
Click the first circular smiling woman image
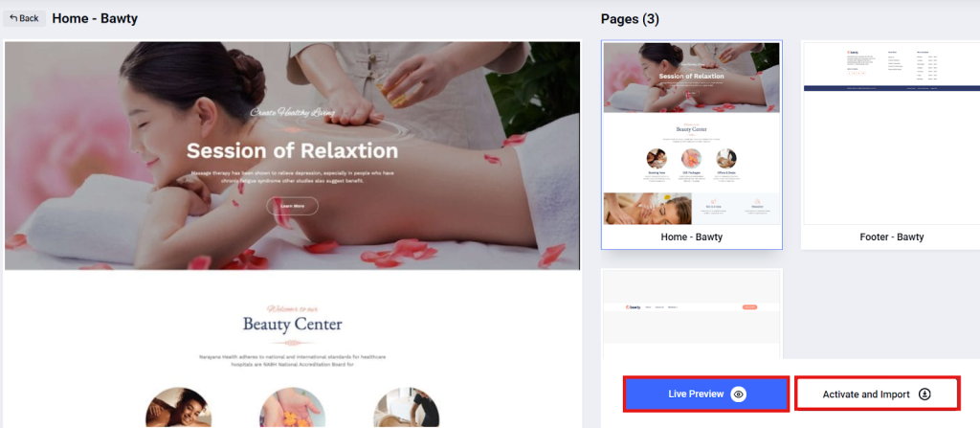(x=179, y=407)
